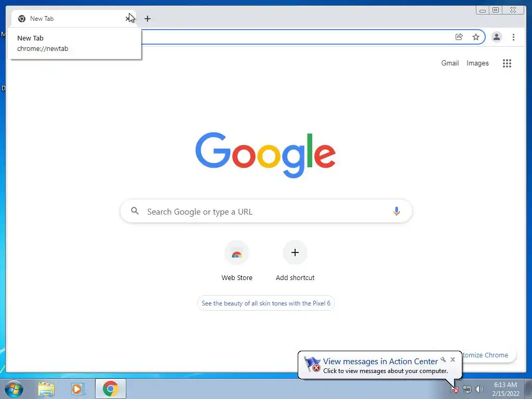Open the Windows Start menu
Screen dimensions: 532x399
pyautogui.click(x=14, y=389)
